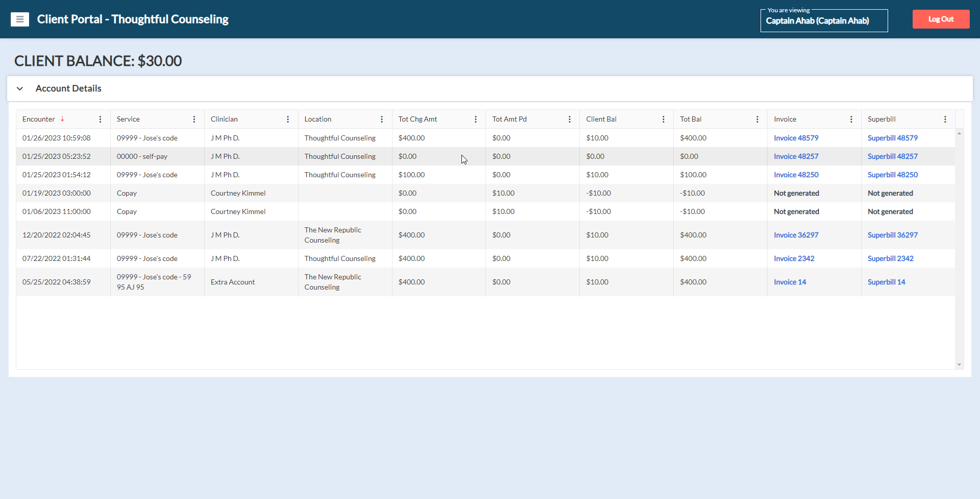Sort by Encounter column header
Image resolution: width=980 pixels, height=499 pixels.
pos(39,119)
